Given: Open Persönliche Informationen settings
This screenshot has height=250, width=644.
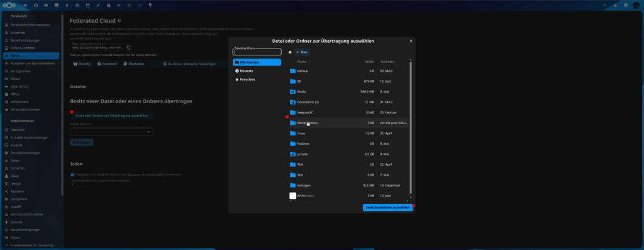Looking at the screenshot, I should pos(31,25).
